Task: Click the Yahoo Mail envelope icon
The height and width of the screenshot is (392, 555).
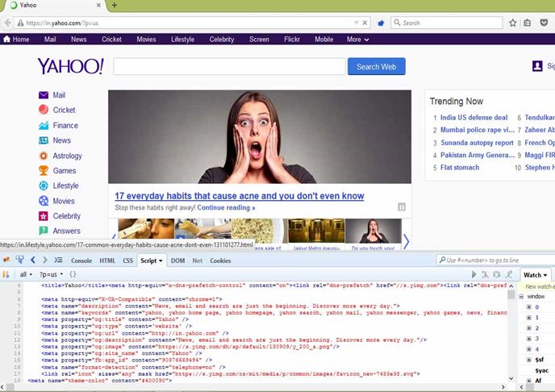Action: click(x=44, y=95)
